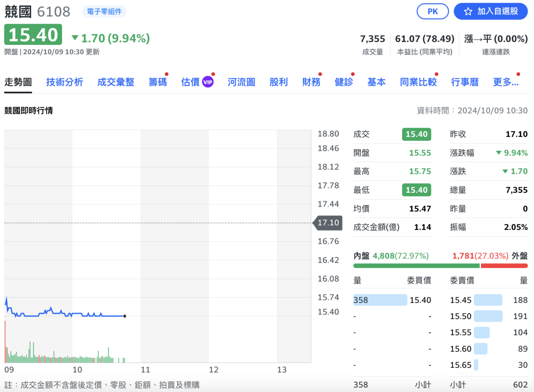Click the 成交量 7,355 volume figure

pos(372,39)
